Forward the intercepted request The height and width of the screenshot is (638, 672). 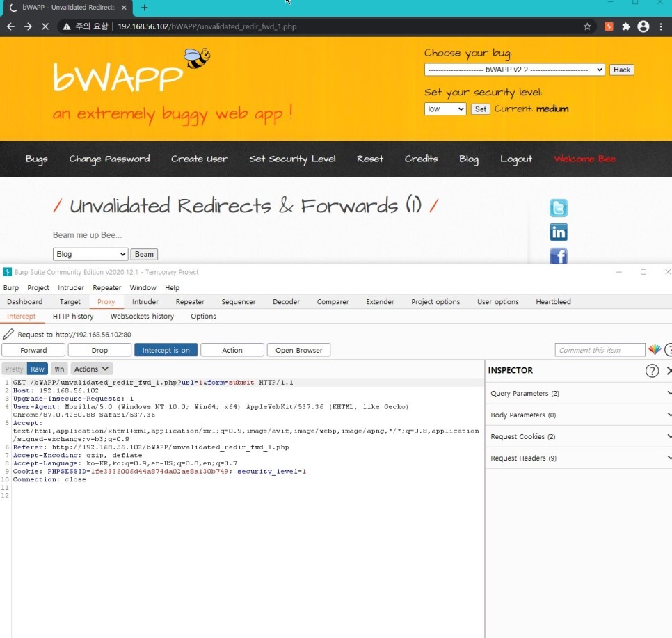[33, 350]
